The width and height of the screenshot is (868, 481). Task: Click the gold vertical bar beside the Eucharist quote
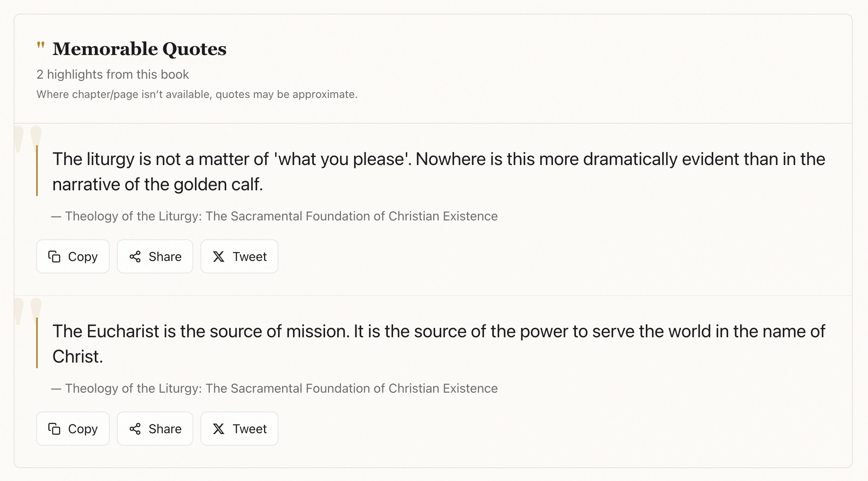37,343
